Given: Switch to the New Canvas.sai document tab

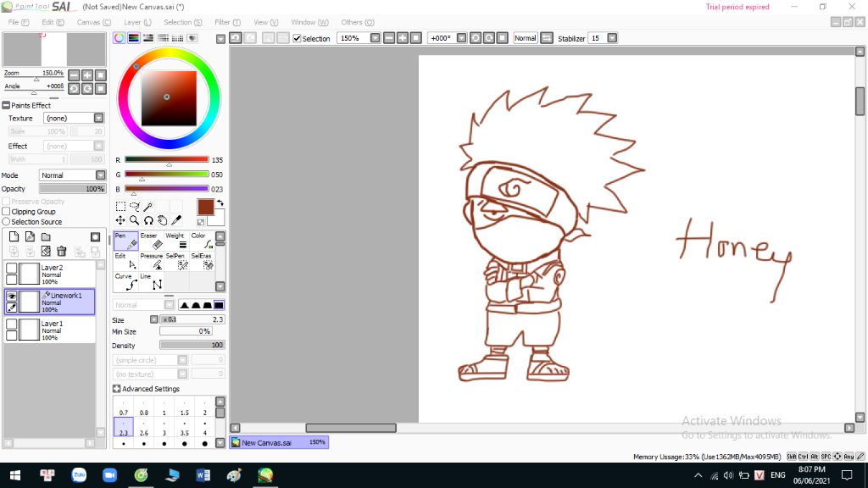Looking at the screenshot, I should tap(279, 442).
